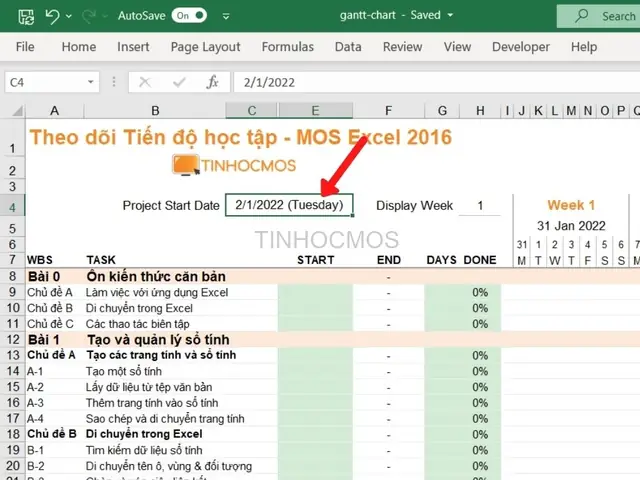Screen dimensions: 640x480
Task: Click the Name Box showing C4
Action: point(45,82)
